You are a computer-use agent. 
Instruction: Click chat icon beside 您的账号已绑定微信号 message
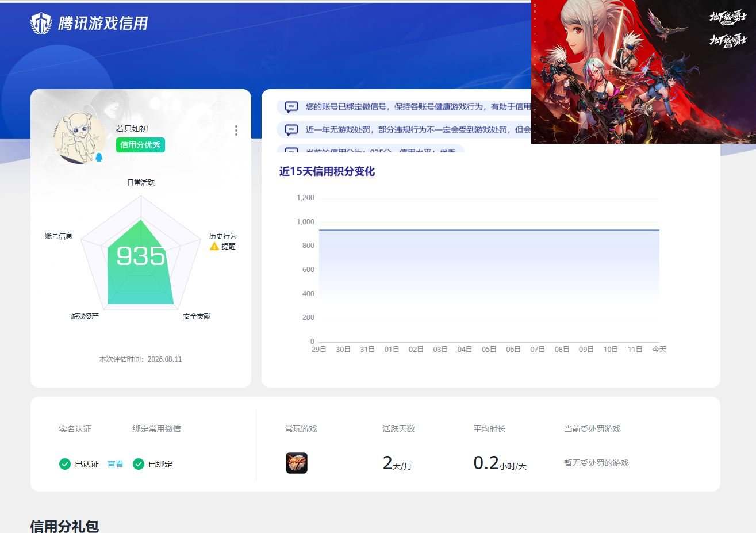(291, 107)
